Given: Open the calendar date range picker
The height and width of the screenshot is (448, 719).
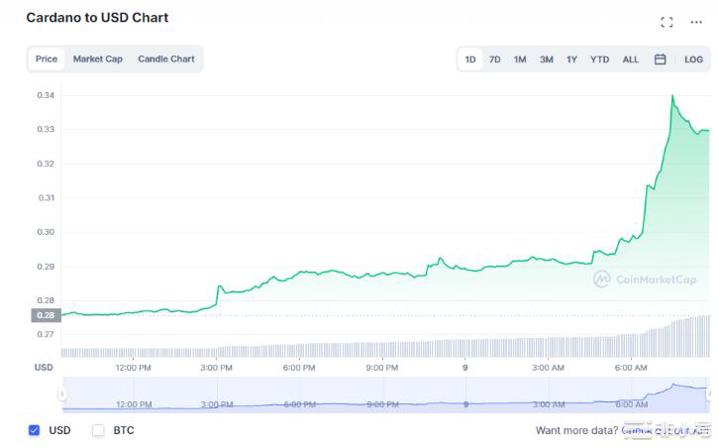Looking at the screenshot, I should coord(660,60).
